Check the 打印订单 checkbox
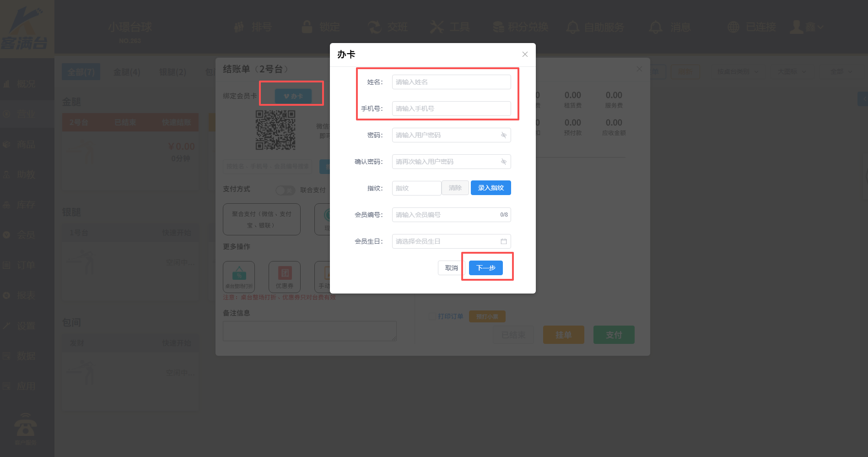This screenshot has height=457, width=868. 432,316
